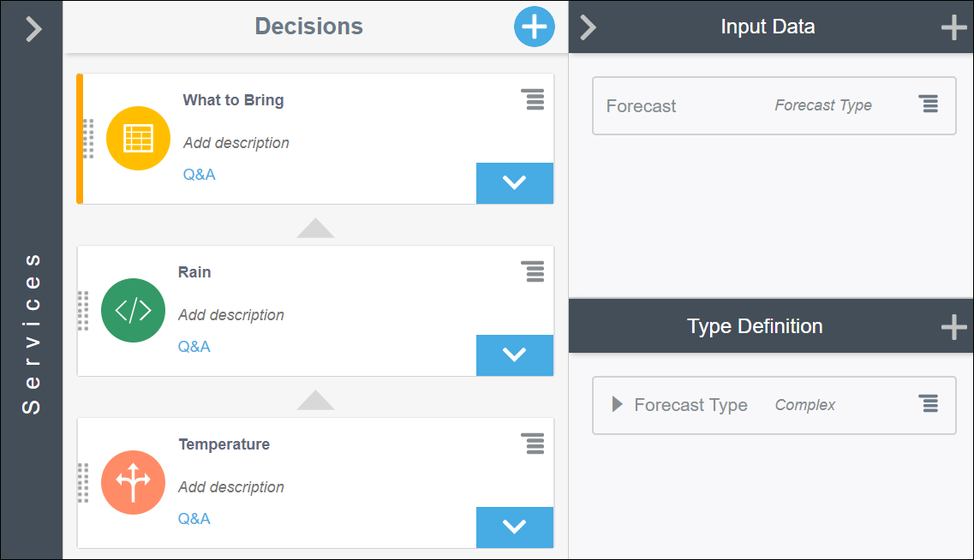The width and height of the screenshot is (974, 560).
Task: Click the yellow decision table icon
Action: point(138,139)
